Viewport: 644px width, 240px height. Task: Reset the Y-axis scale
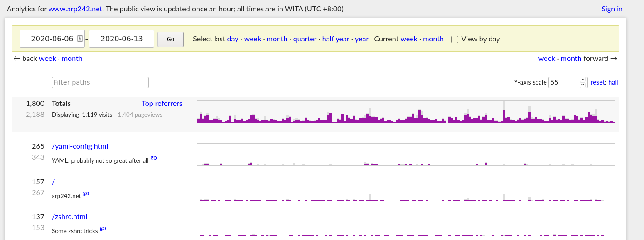[597, 82]
